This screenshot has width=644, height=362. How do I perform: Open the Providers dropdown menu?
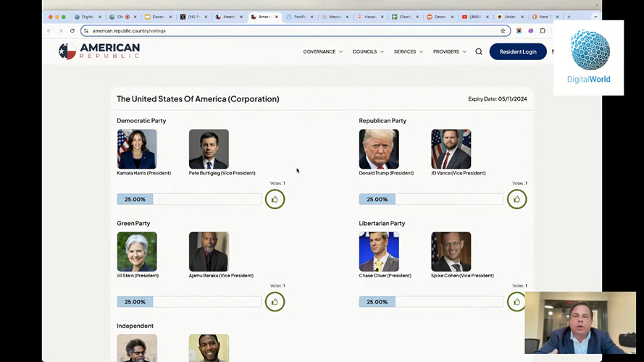click(x=449, y=51)
